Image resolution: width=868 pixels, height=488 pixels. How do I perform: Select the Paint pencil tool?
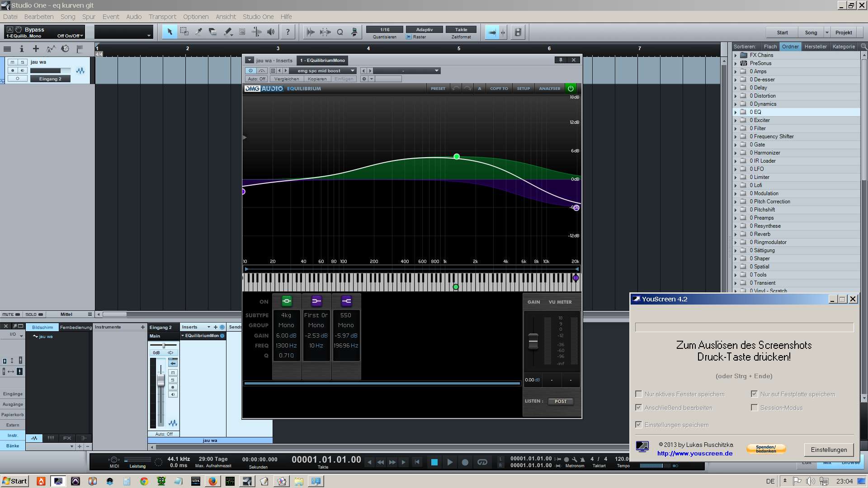pos(227,32)
